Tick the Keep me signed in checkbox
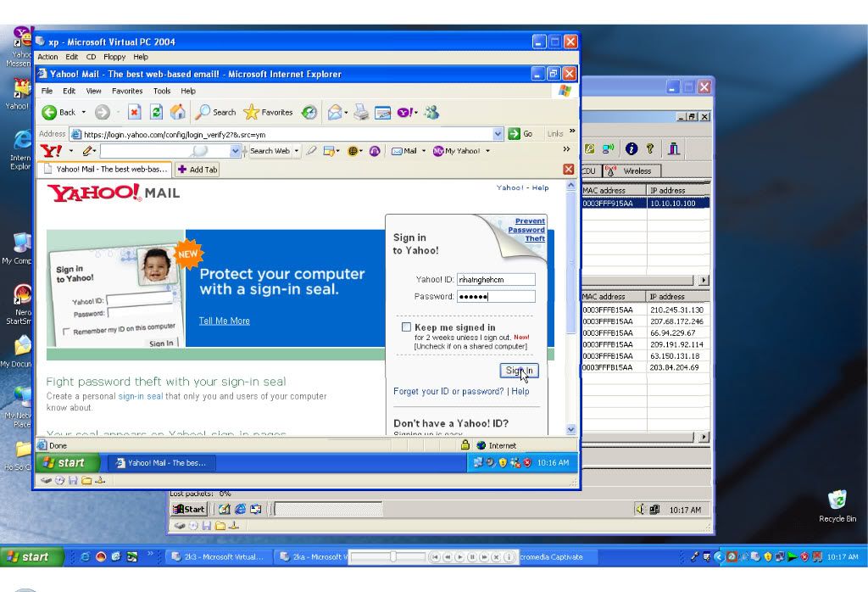This screenshot has width=868, height=592. 406,327
